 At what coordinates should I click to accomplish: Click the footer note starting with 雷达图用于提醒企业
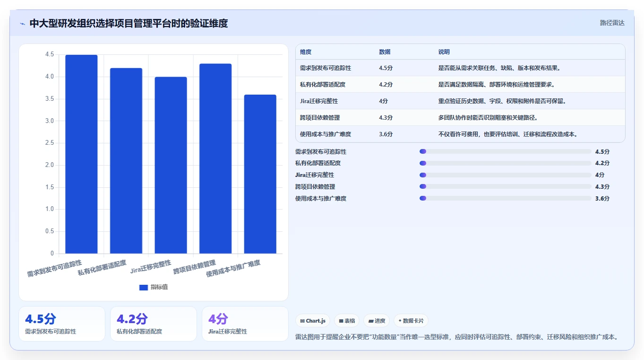(457, 337)
